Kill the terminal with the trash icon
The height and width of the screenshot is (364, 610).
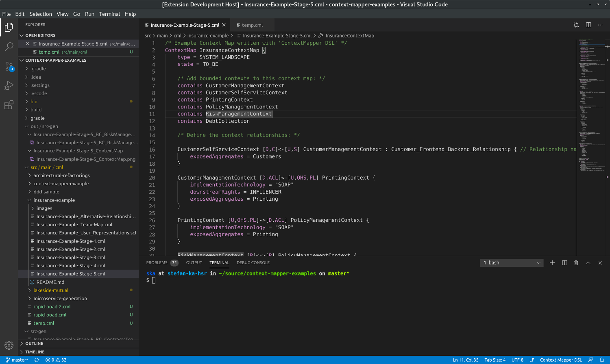[576, 263]
